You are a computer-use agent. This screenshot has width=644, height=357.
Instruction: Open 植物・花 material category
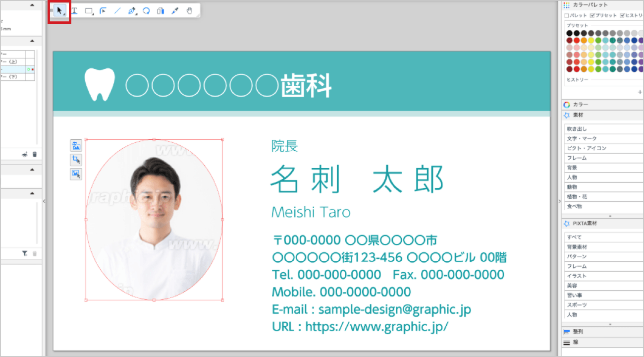(x=604, y=196)
